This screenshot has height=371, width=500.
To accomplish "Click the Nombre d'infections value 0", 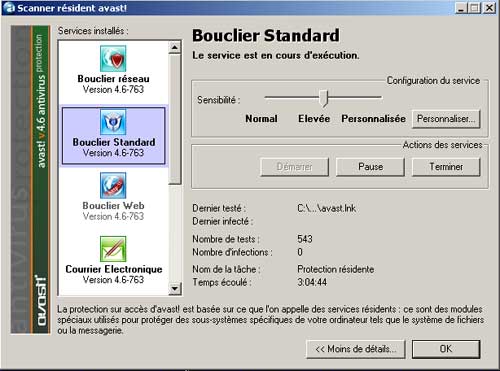I will pyautogui.click(x=300, y=252).
